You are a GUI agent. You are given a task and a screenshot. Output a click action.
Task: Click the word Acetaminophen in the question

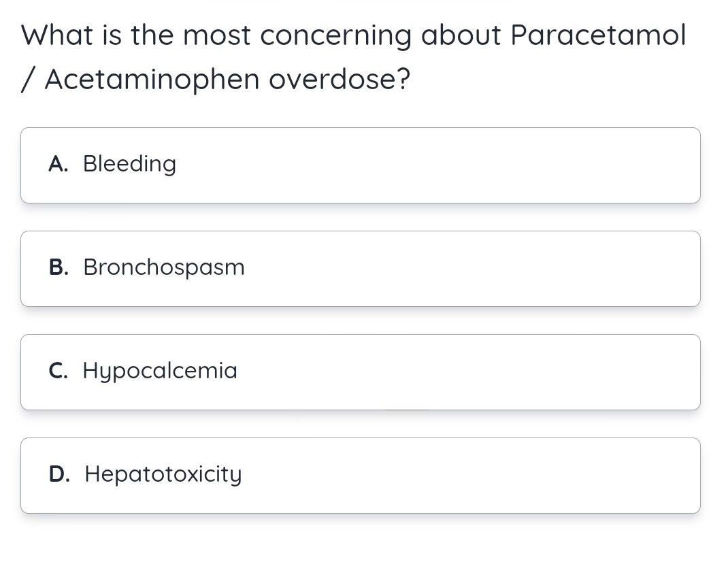(152, 80)
